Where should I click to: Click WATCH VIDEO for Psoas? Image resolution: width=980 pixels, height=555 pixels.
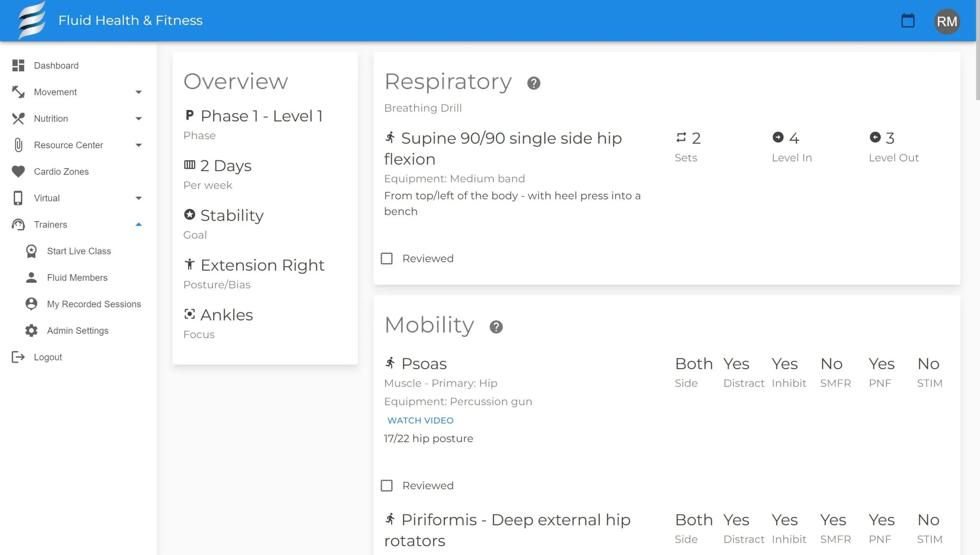point(420,420)
